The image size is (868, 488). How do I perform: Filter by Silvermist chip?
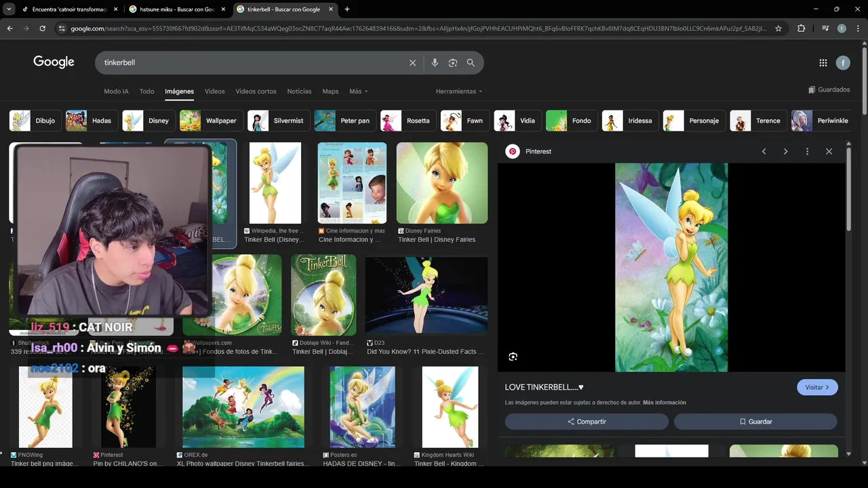pyautogui.click(x=279, y=121)
